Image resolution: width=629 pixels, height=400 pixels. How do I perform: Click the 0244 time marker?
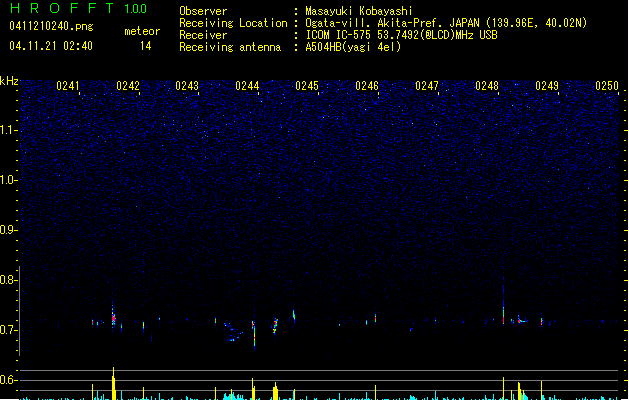pyautogui.click(x=248, y=86)
